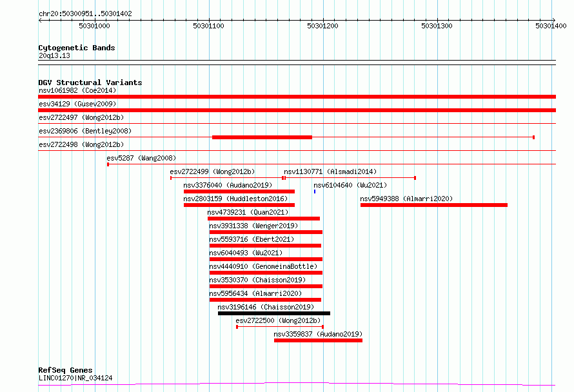This screenshot has height=392, width=574.
Task: Click the 50301400 ruler tick label
Action: pos(551,26)
